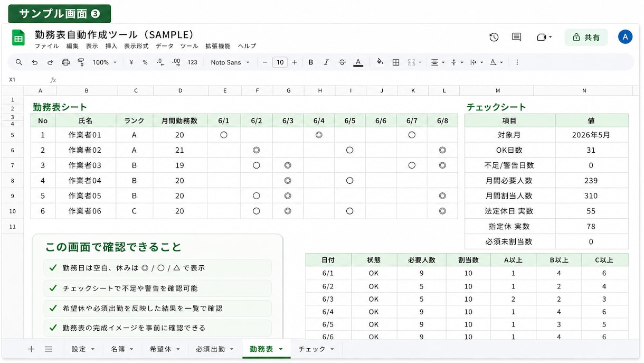Screen dimensions: 644x363
Task: Open text rotation dropdown
Action: coord(496,62)
